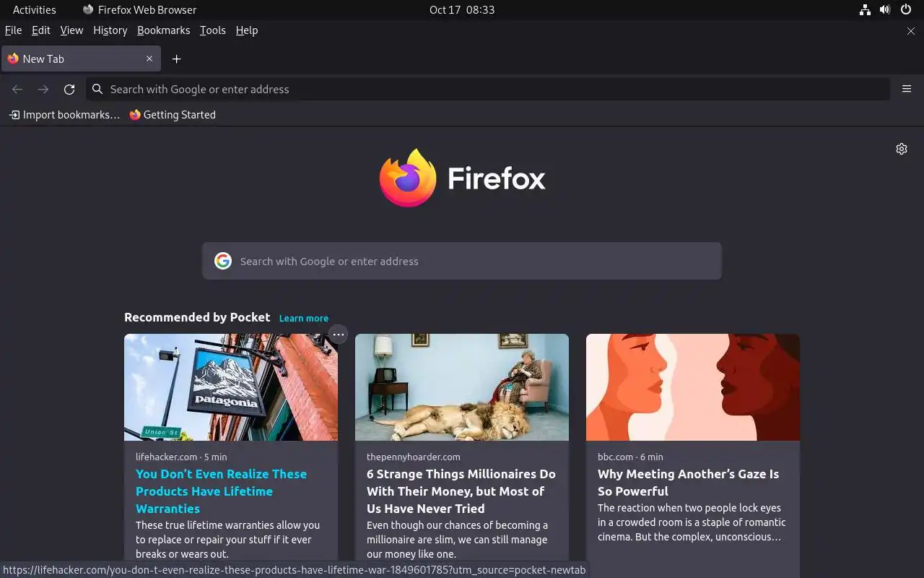Click the Recommended by Pocket heading
This screenshot has width=924, height=578.
pos(197,317)
